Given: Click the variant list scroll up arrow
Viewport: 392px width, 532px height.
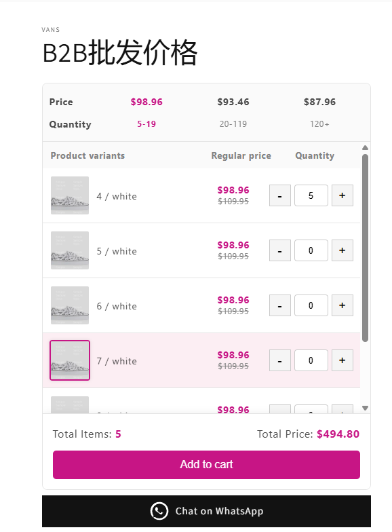Looking at the screenshot, I should [365, 148].
